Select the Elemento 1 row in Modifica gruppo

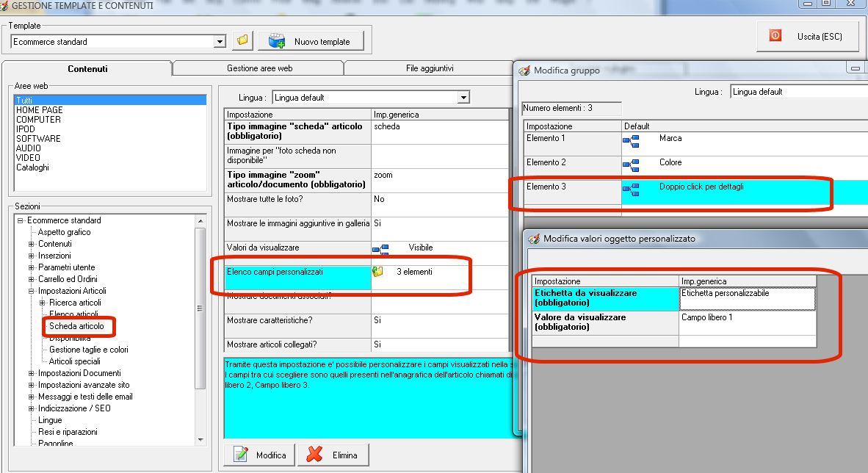tap(695, 143)
